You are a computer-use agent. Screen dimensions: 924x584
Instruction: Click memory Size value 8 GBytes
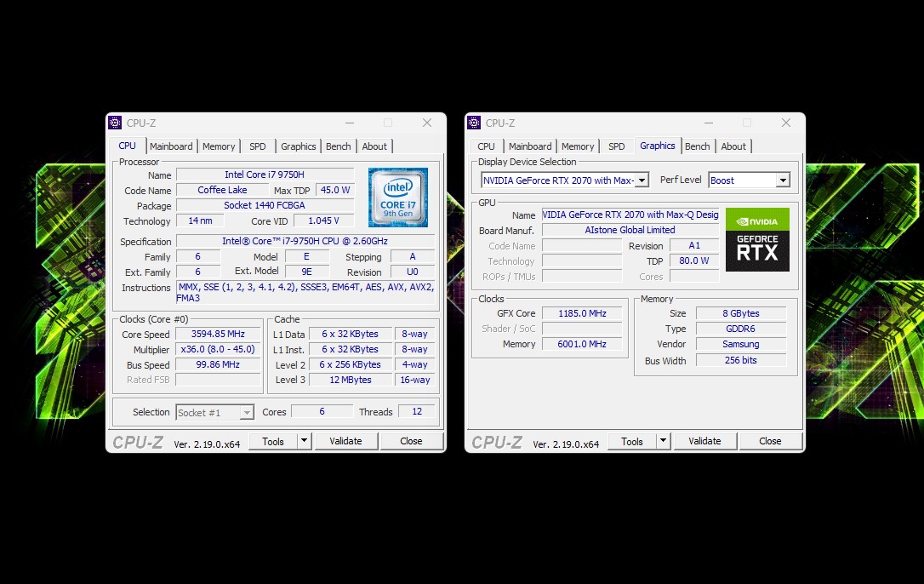pyautogui.click(x=741, y=313)
